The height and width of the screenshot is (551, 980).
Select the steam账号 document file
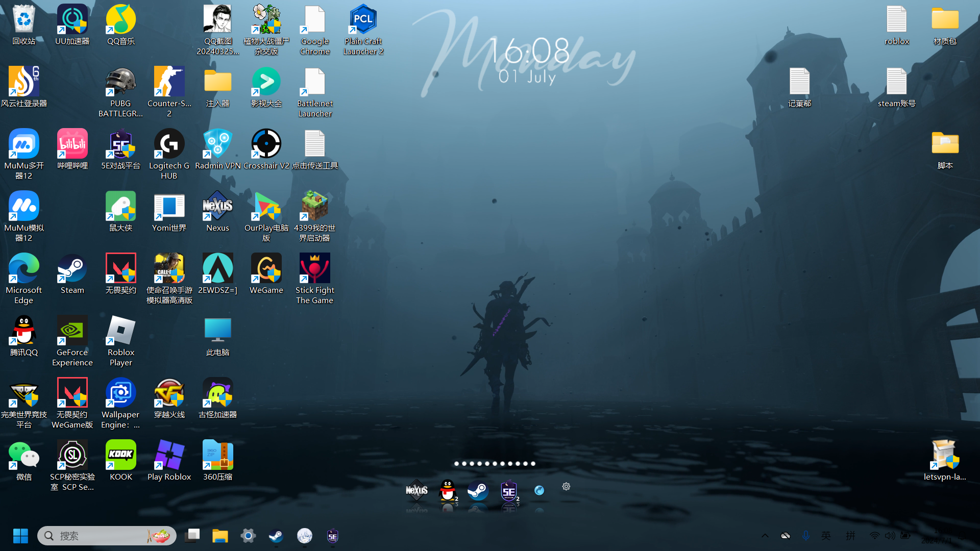click(897, 87)
